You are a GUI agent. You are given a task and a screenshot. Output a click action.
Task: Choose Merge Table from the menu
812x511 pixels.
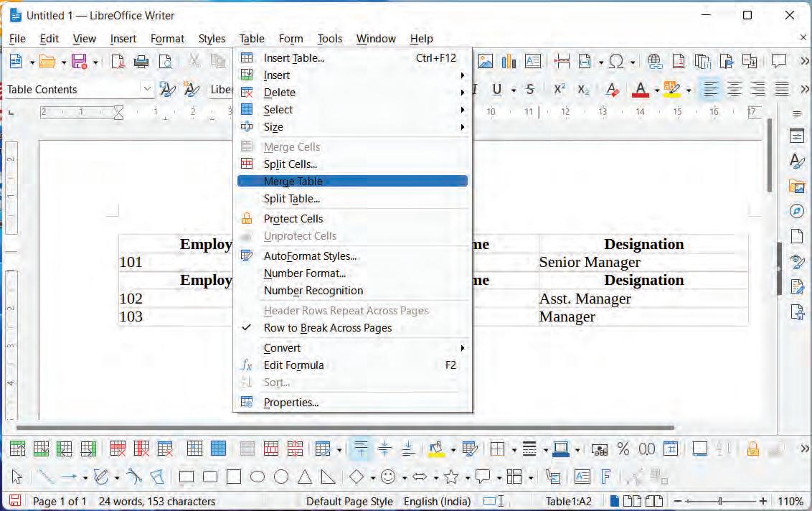pos(352,182)
